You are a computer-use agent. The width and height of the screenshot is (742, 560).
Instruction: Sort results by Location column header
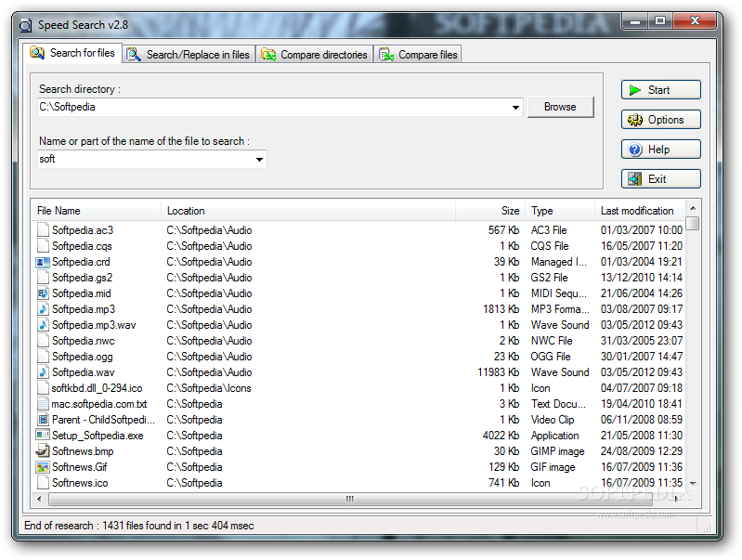[x=308, y=211]
